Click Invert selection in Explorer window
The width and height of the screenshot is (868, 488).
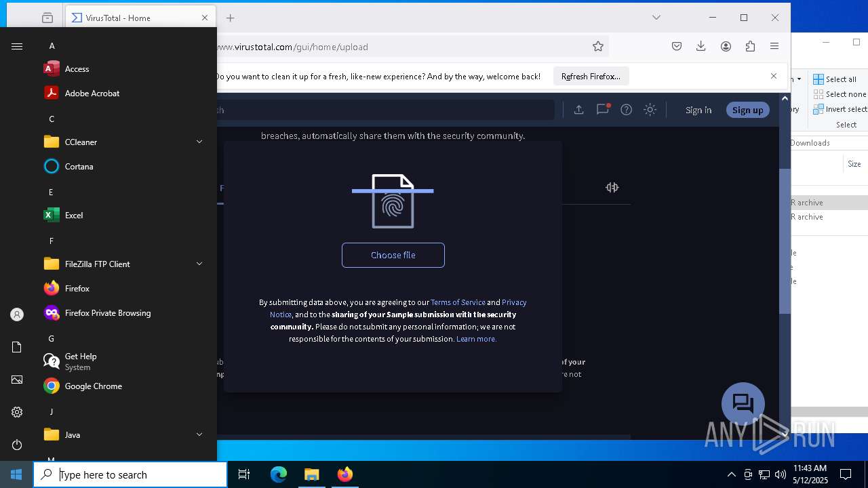point(840,109)
